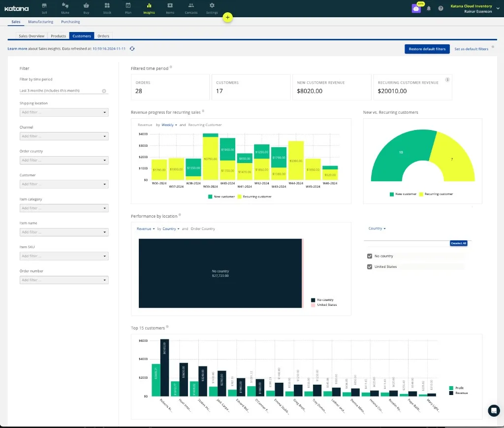Toggle the Profit legend item

pyautogui.click(x=456, y=388)
